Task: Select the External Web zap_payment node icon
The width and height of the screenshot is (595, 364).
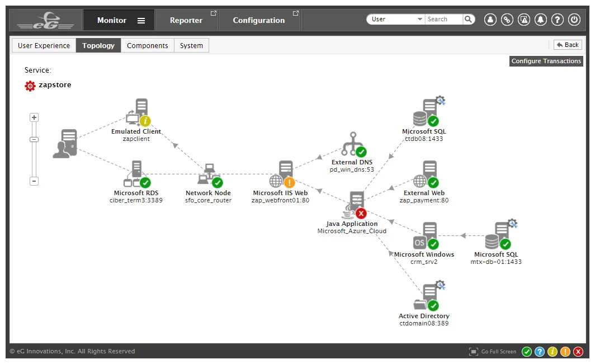Action: 426,174
